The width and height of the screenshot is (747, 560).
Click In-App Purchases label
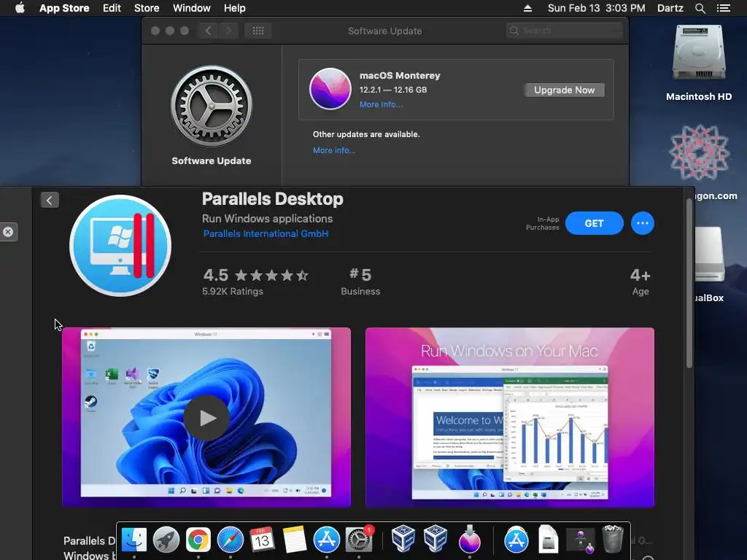click(542, 223)
